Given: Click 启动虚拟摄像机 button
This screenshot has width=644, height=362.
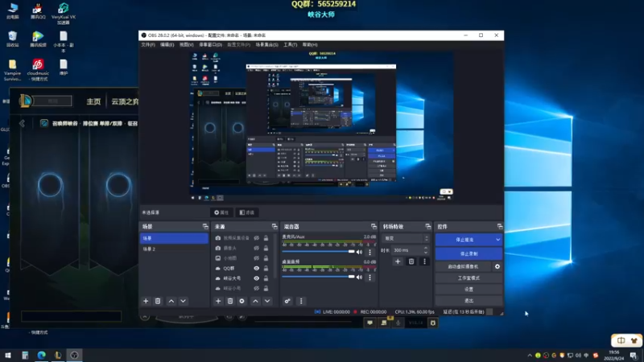Looking at the screenshot, I should coord(464,267).
